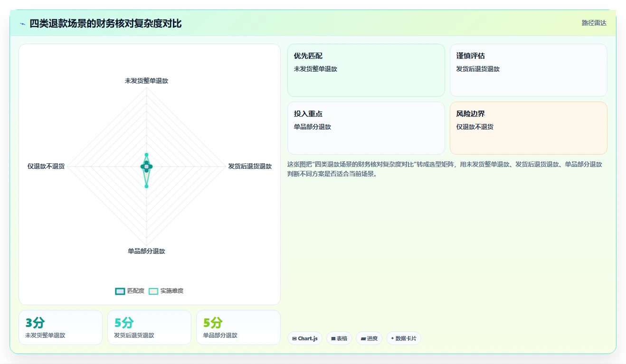Click the 实施难度 legend color box

click(x=153, y=291)
